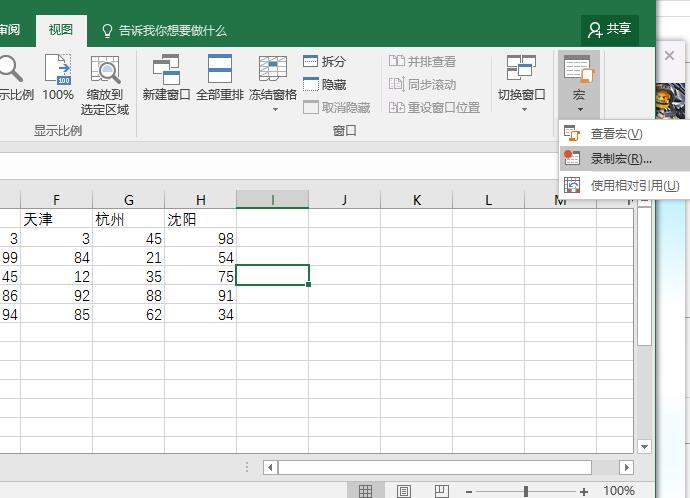Switch to Page Break Preview in status bar
This screenshot has height=498, width=690.
(x=442, y=491)
